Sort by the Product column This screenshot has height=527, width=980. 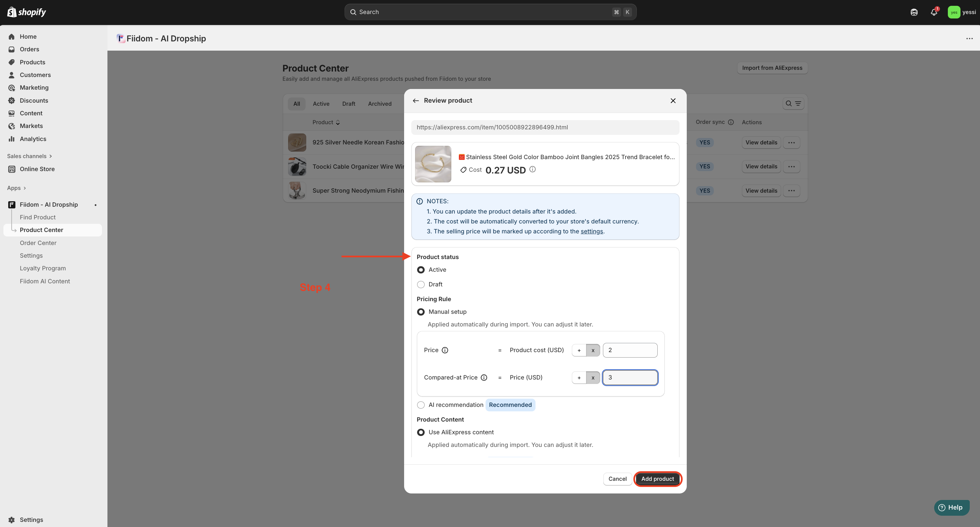point(326,122)
